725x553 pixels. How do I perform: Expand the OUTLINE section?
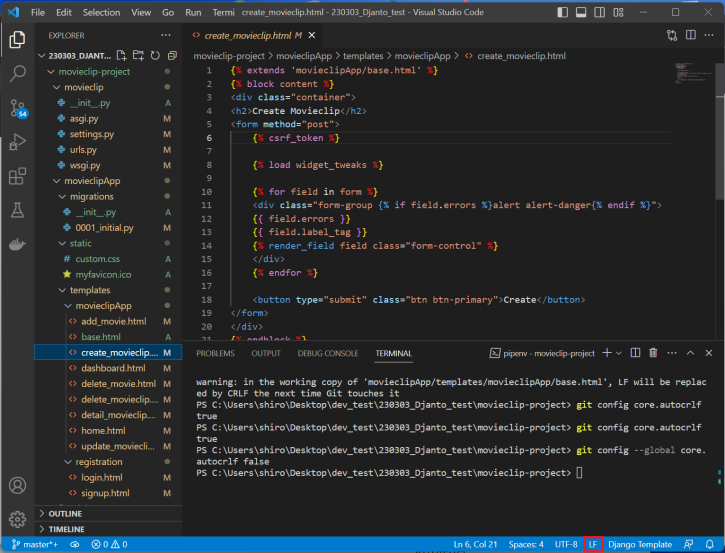[65, 514]
